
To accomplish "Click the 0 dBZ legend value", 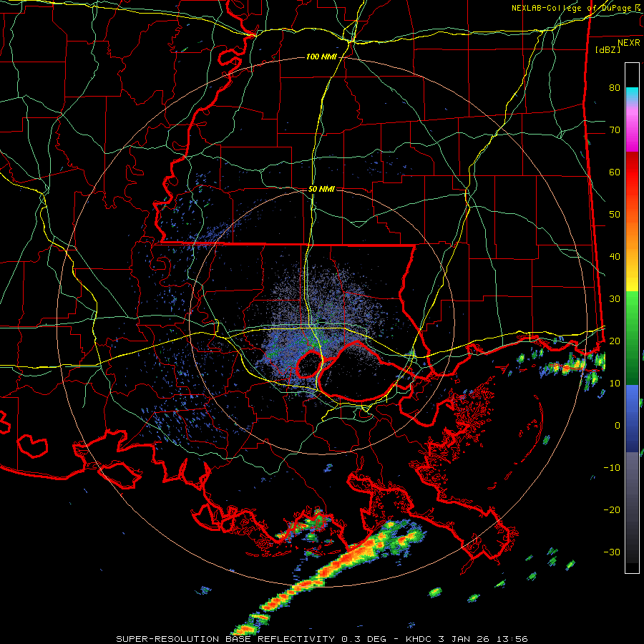I will [x=618, y=426].
